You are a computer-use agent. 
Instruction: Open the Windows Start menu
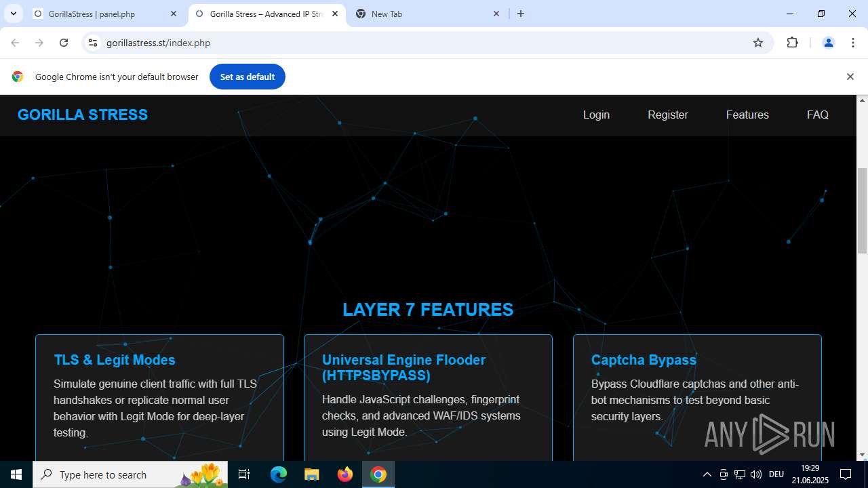pos(16,474)
